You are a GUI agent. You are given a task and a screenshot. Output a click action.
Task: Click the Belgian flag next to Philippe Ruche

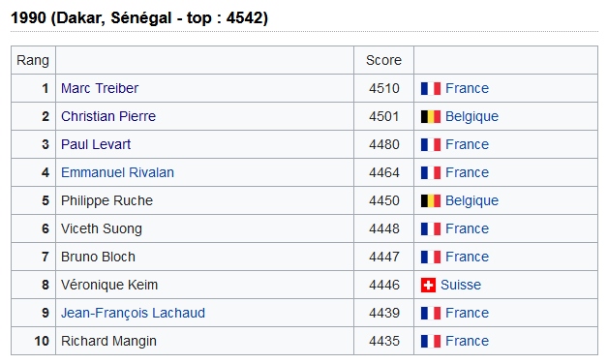431,200
